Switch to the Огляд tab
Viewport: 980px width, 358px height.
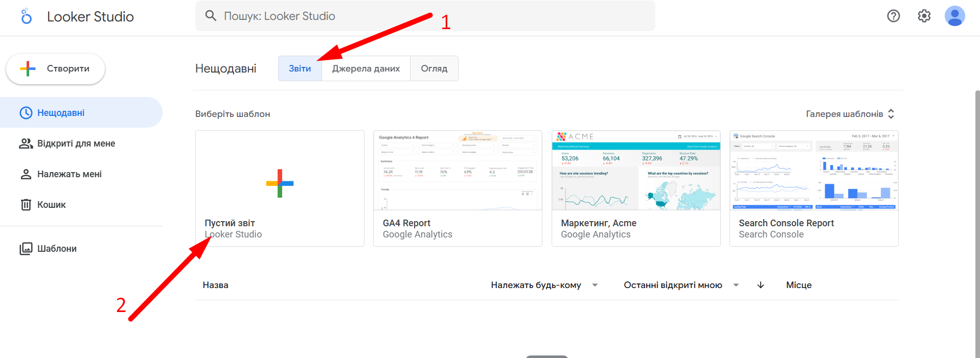(x=434, y=68)
